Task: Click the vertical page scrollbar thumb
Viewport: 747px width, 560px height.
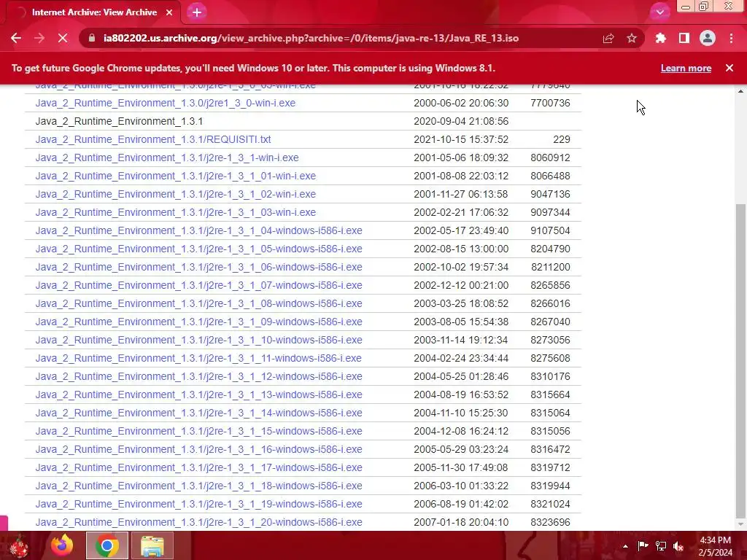Action: coord(740,360)
